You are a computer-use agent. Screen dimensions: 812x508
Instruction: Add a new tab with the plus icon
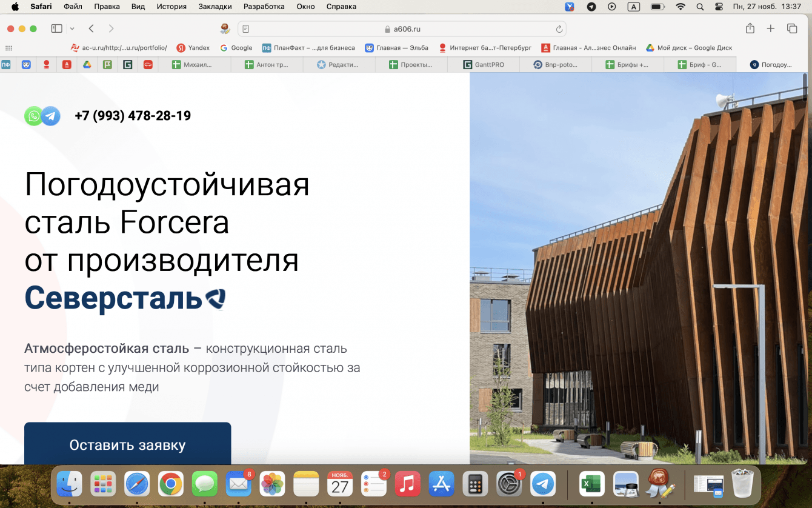click(x=771, y=28)
